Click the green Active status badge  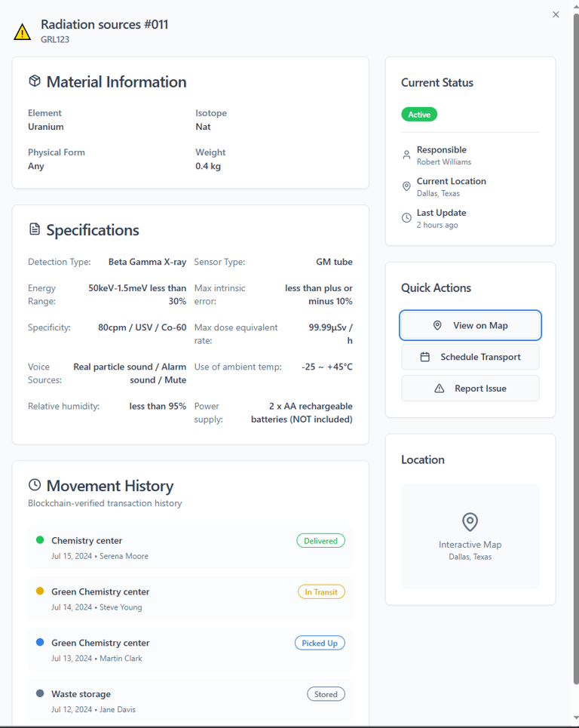coord(419,115)
